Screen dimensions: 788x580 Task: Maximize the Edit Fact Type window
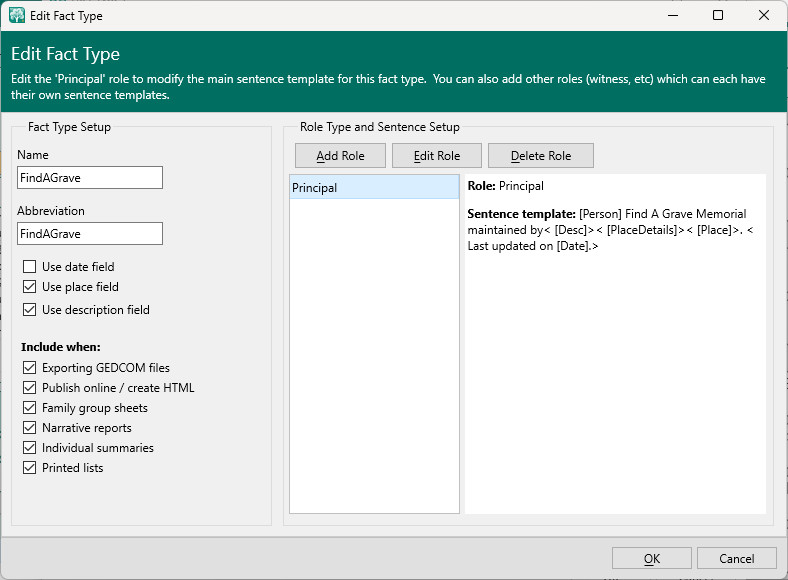pos(718,15)
